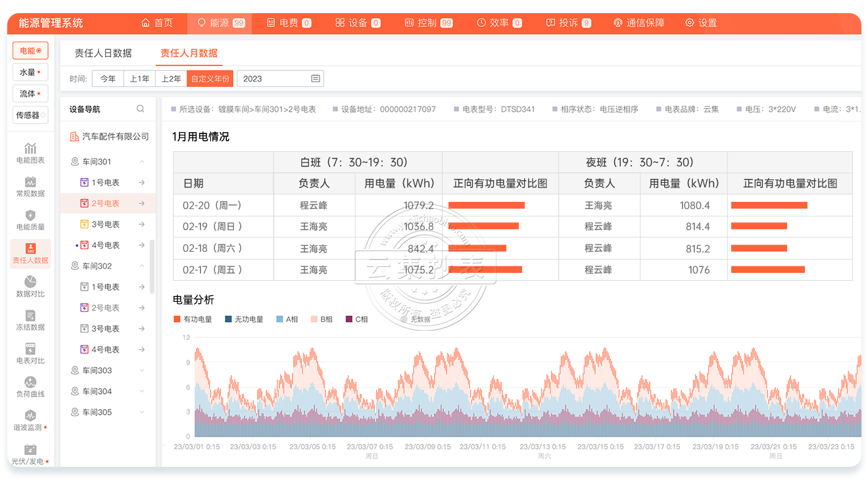Open the 数据对比 pie chart icon

(x=30, y=283)
